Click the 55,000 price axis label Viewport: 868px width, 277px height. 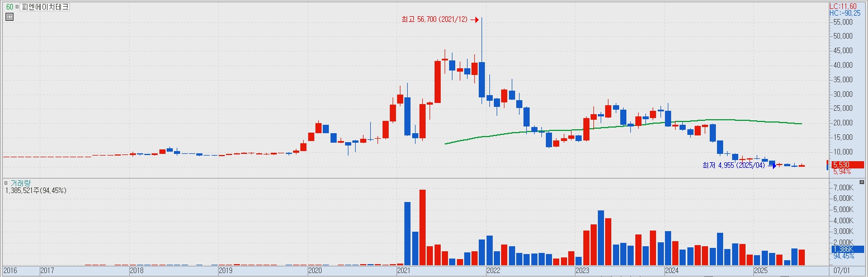(x=843, y=22)
